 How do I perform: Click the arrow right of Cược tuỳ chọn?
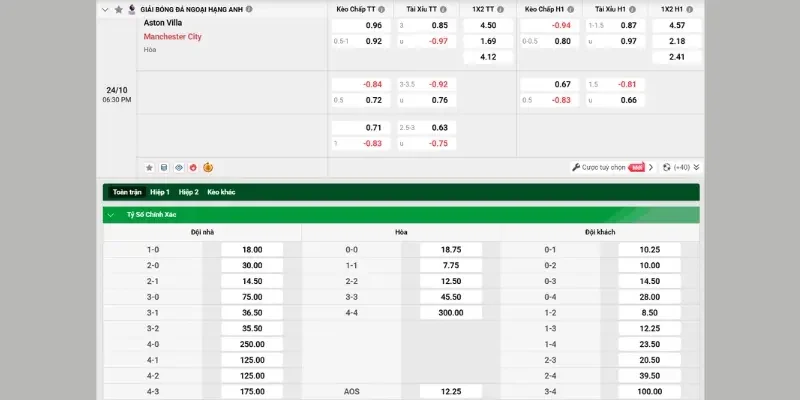(x=651, y=167)
